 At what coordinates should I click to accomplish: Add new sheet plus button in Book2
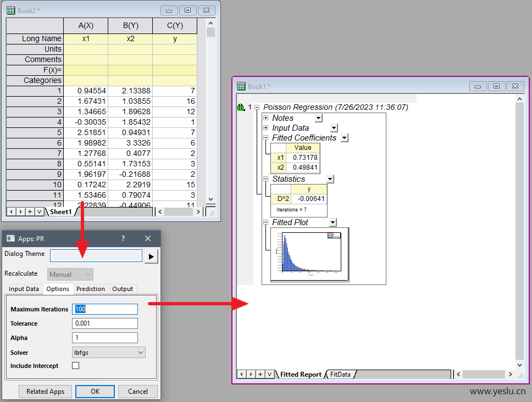pos(30,212)
